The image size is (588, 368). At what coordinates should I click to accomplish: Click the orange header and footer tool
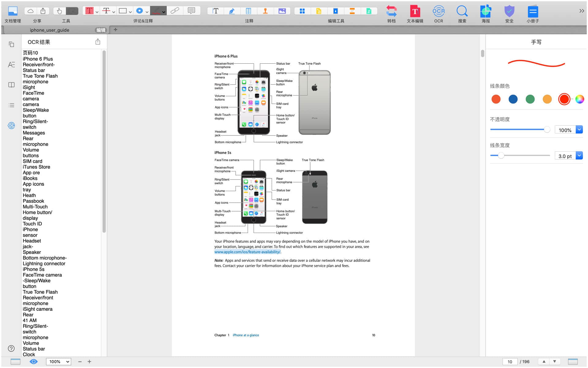352,11
